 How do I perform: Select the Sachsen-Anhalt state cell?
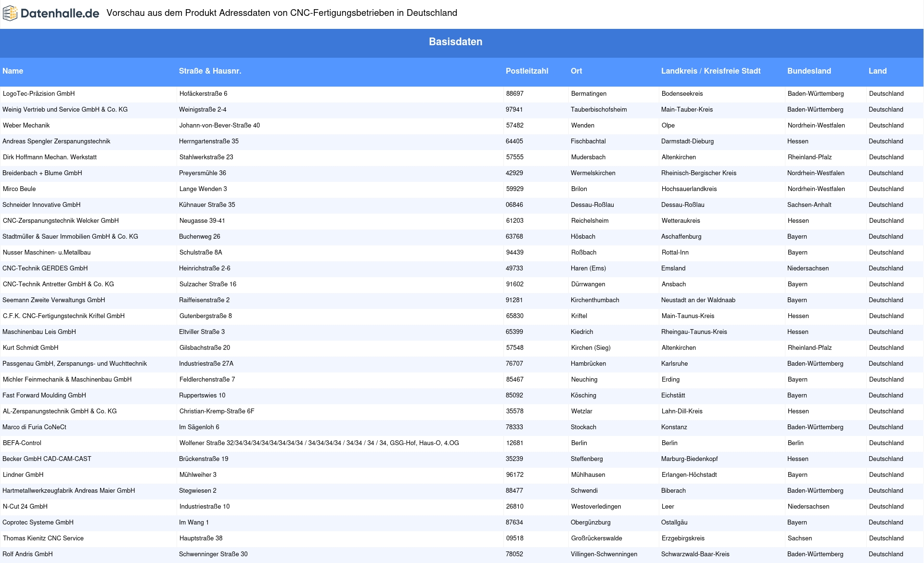coord(809,205)
